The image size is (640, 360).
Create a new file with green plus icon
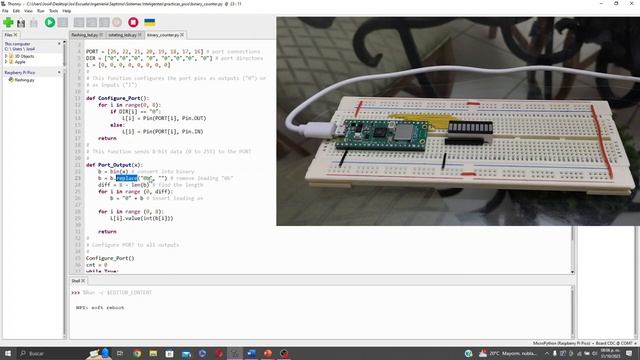point(8,22)
